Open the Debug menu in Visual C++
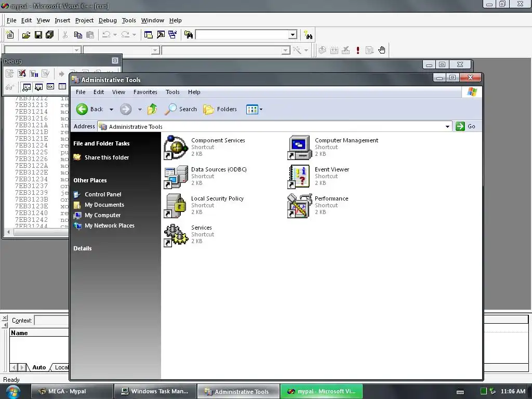This screenshot has height=399, width=532. pos(108,20)
